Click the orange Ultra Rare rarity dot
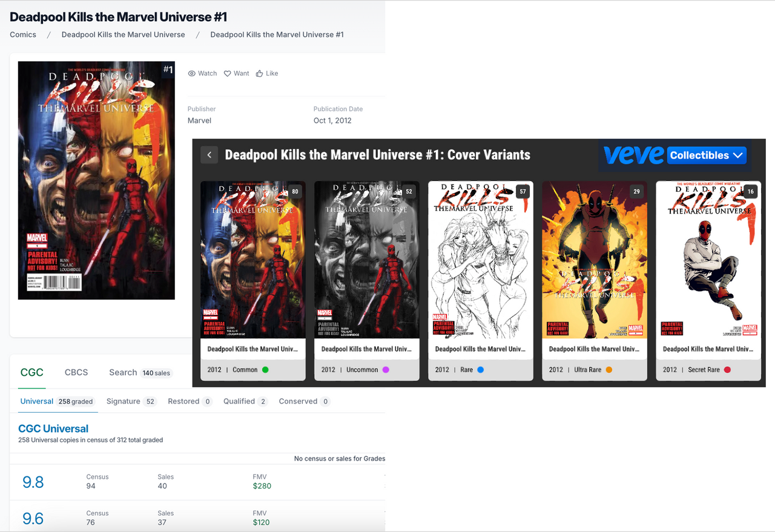Viewport: 775px width, 532px height. [x=609, y=370]
